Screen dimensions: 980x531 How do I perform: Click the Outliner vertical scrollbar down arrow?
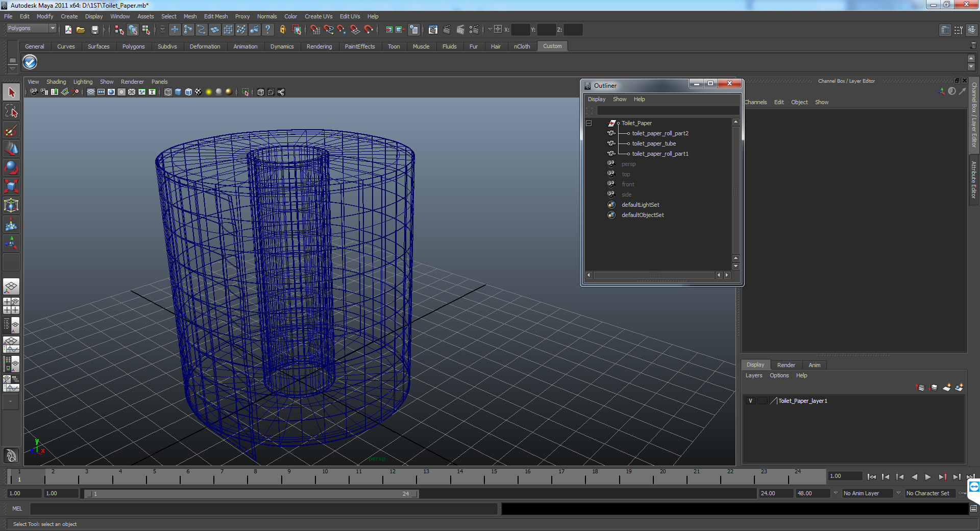tap(736, 267)
